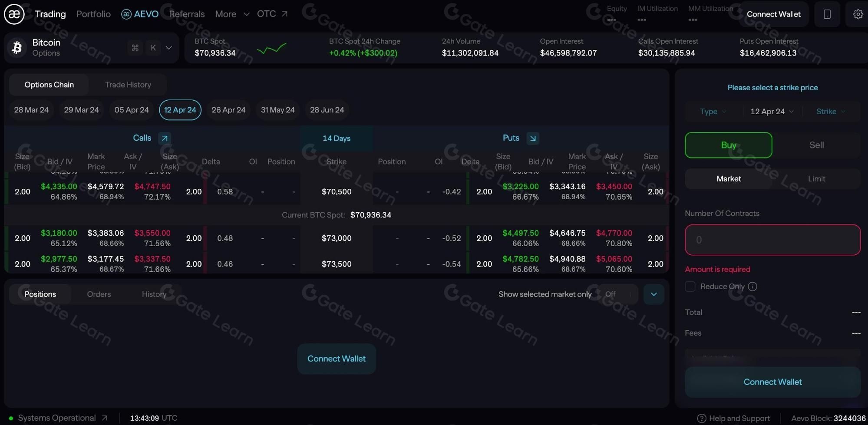This screenshot has height=425, width=868.
Task: Click the Help and Support question icon
Action: pos(701,418)
